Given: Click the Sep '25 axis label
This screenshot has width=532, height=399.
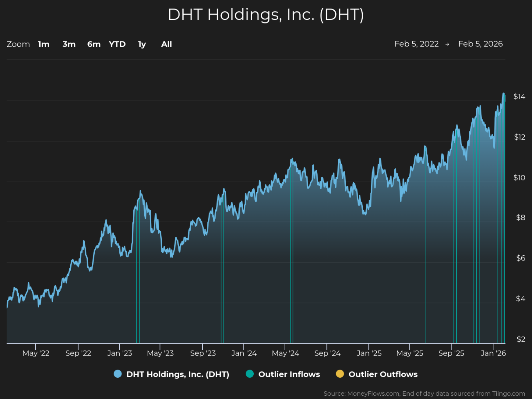Looking at the screenshot, I should (451, 353).
